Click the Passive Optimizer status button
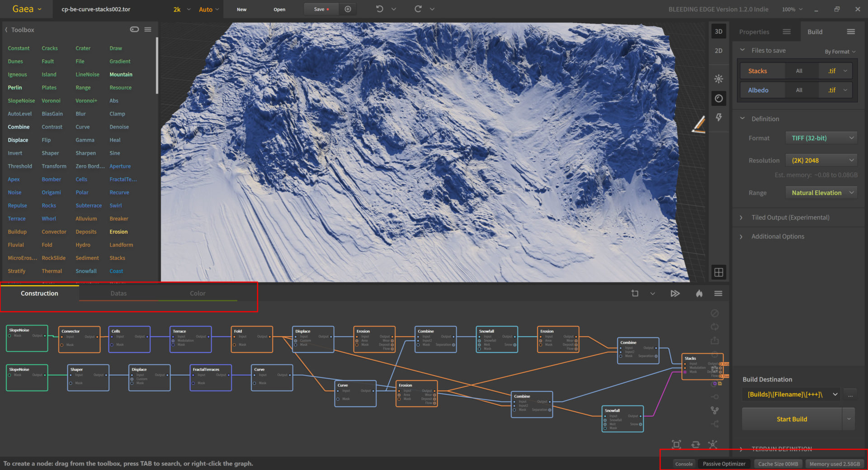 (724, 464)
